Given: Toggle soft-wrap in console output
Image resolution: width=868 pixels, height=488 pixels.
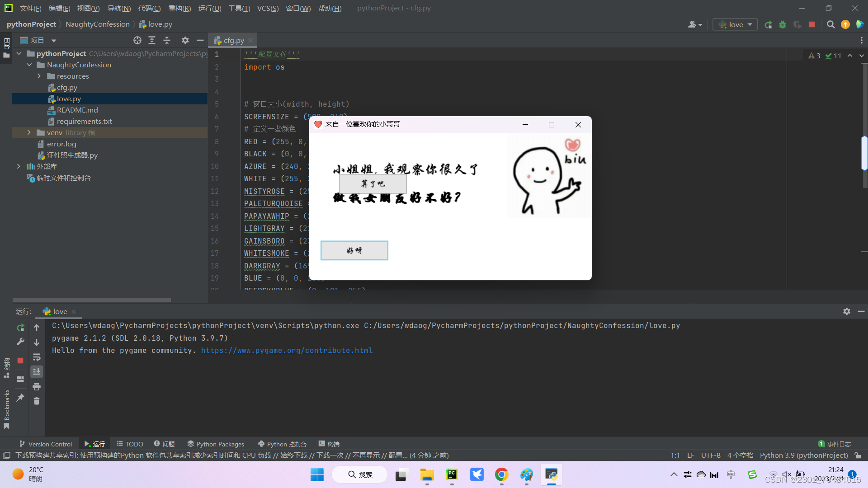Looking at the screenshot, I should pos(37,357).
